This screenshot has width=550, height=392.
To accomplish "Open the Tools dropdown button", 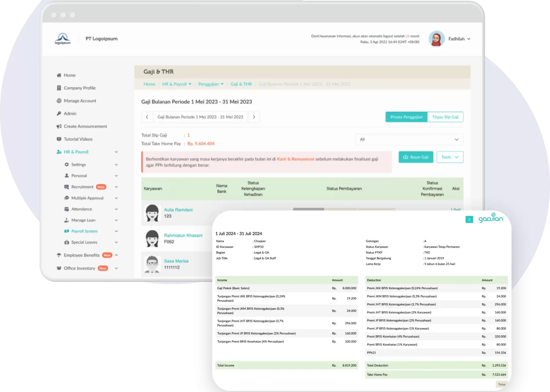I will pyautogui.click(x=450, y=157).
